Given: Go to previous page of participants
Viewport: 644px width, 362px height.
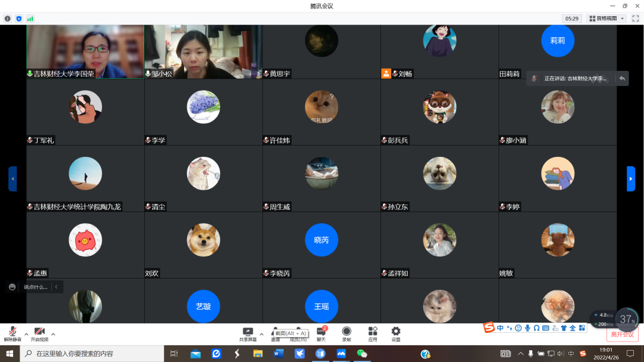Looking at the screenshot, I should [13, 179].
